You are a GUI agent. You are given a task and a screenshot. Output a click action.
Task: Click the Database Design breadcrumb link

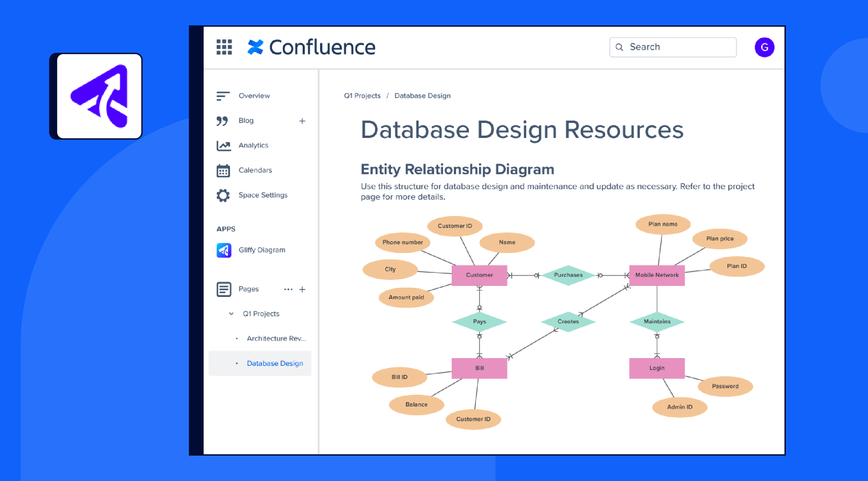pos(422,96)
